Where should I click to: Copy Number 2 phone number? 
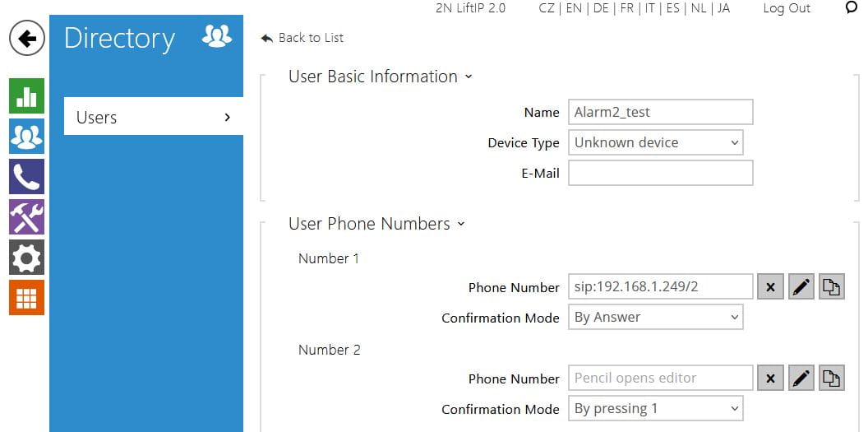point(832,379)
